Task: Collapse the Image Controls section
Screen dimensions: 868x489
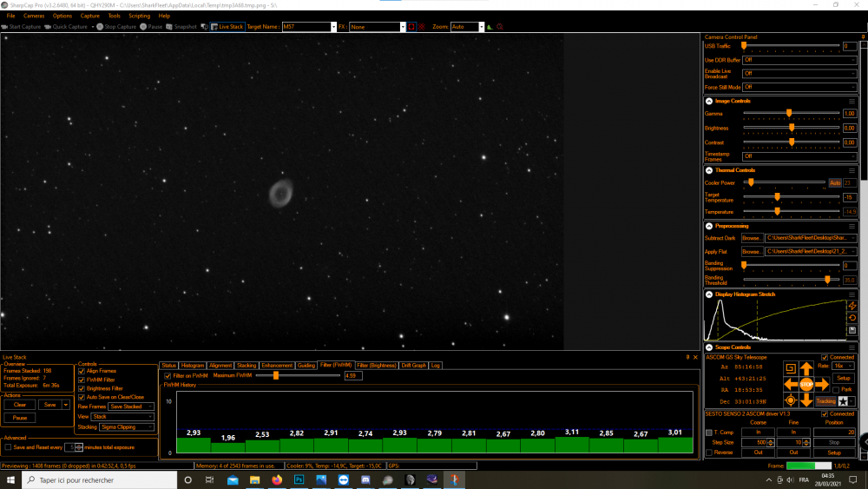Action: coord(709,102)
